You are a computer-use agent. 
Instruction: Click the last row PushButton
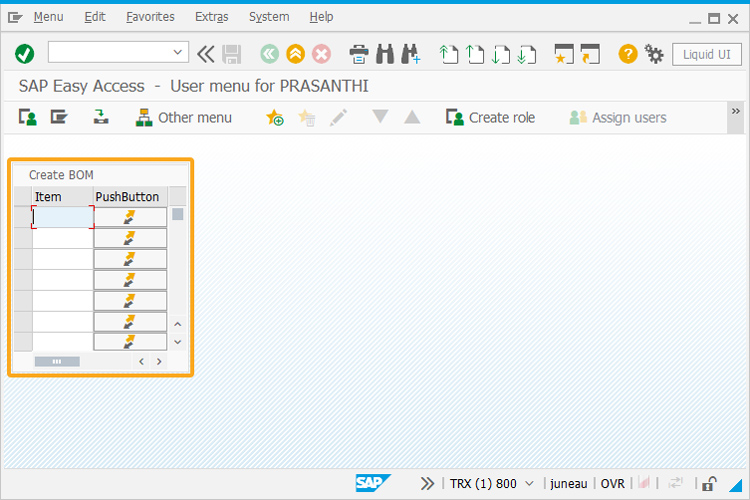130,342
